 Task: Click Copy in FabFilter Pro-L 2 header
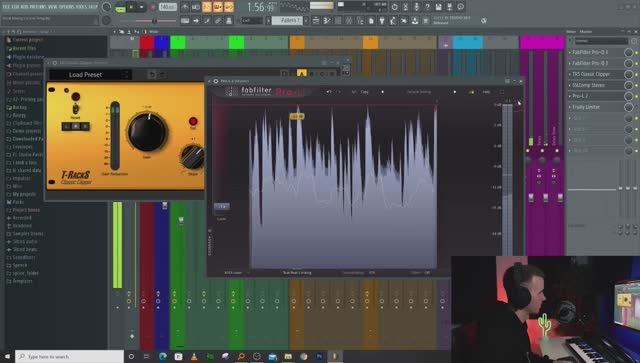coord(364,92)
